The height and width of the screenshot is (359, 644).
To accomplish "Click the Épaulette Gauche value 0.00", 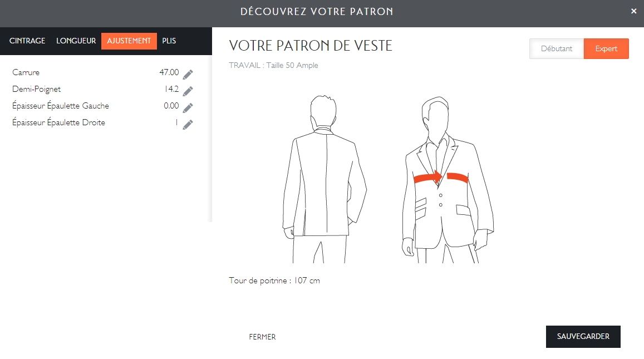I will [171, 106].
